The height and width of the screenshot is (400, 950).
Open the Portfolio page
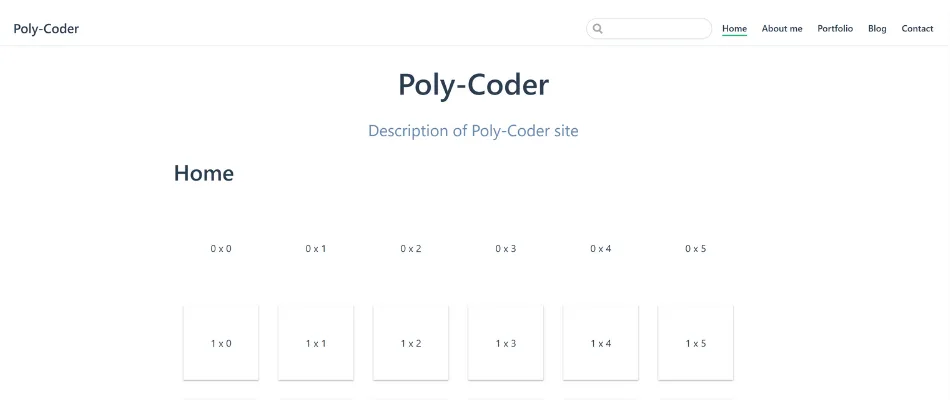[835, 29]
